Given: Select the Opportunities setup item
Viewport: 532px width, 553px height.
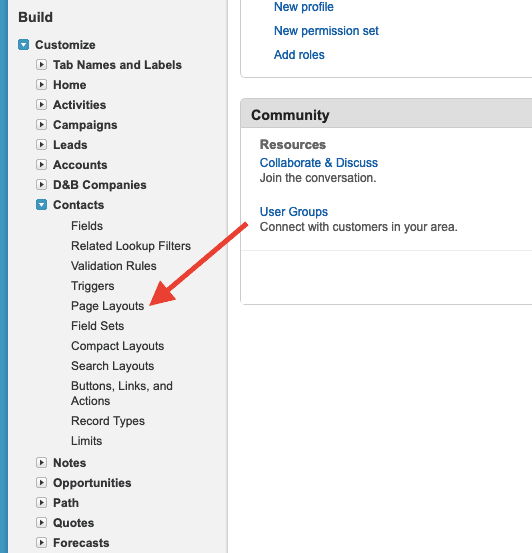Looking at the screenshot, I should click(92, 483).
